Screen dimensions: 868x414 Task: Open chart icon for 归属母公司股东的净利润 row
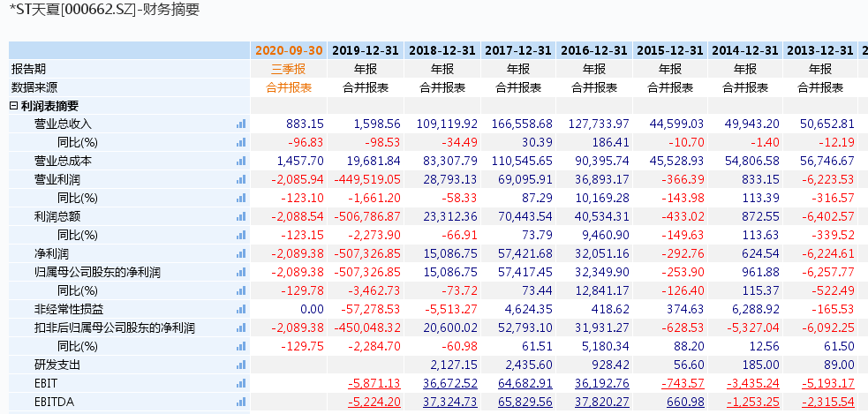click(x=241, y=272)
